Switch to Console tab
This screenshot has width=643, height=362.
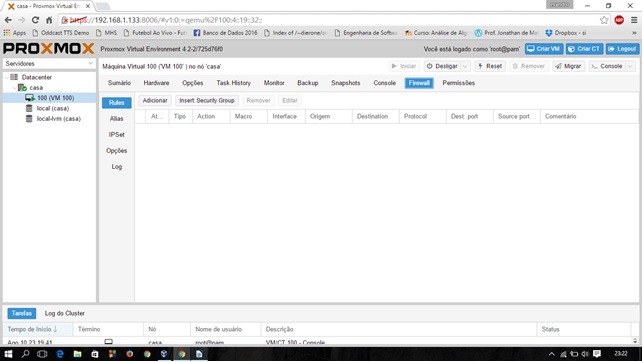click(x=384, y=83)
